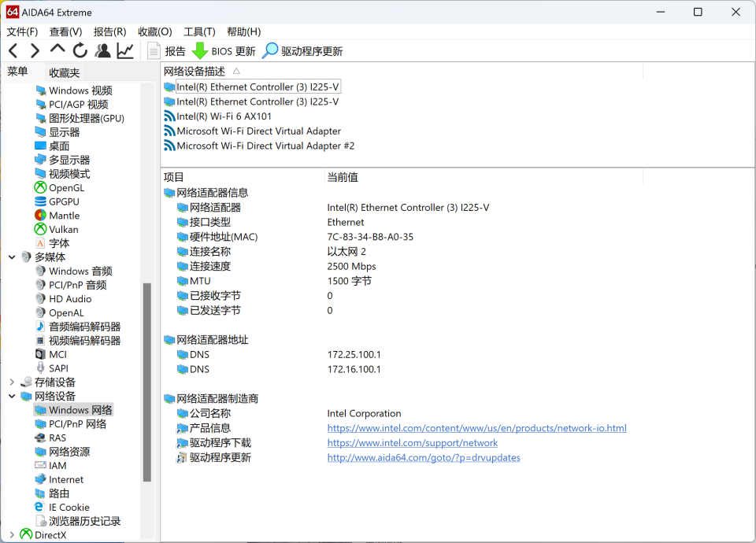This screenshot has height=543, width=756.
Task: Click the left tree panel vertical scrollbar
Action: coord(147,382)
